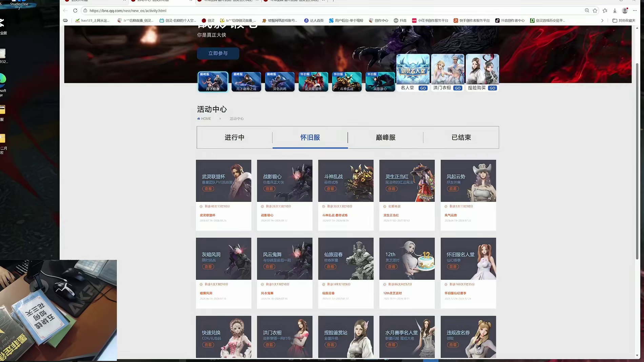Switch to the 进行中 tab
The height and width of the screenshot is (362, 644).
pyautogui.click(x=235, y=137)
